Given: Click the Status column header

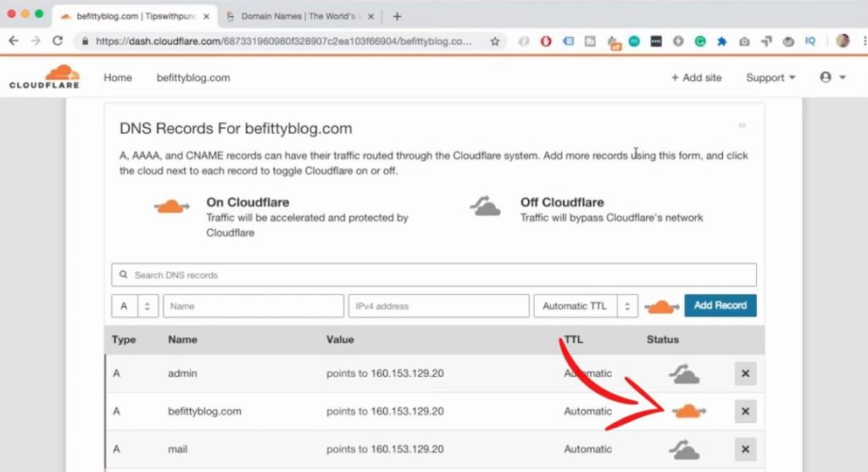Looking at the screenshot, I should [x=663, y=340].
